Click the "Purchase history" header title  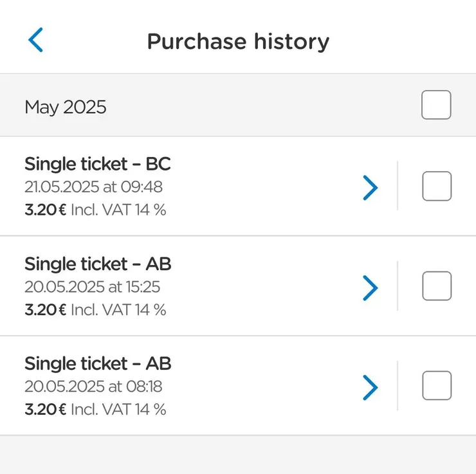tap(238, 41)
